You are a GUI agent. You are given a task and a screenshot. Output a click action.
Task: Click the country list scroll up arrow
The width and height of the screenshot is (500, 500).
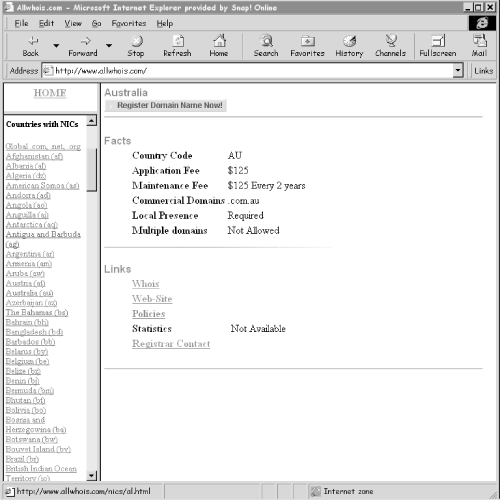coord(92,120)
